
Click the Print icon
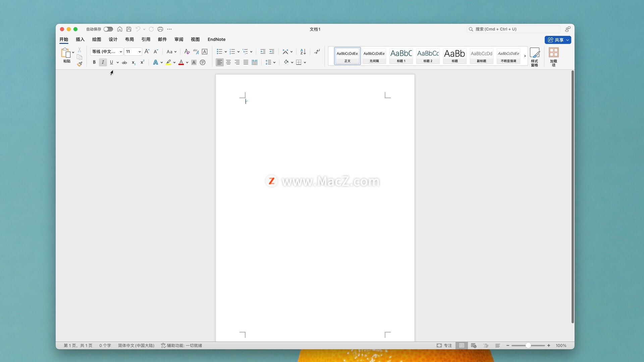click(160, 29)
